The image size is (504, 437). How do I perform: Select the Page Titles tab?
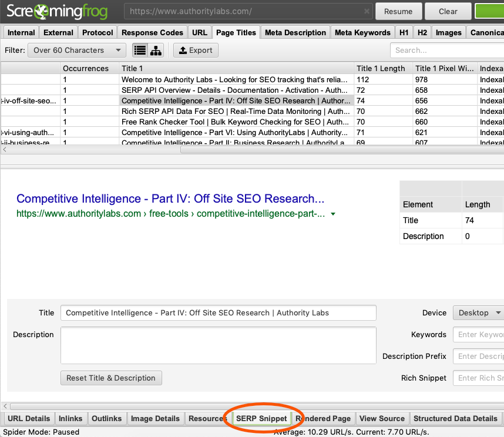tap(236, 32)
